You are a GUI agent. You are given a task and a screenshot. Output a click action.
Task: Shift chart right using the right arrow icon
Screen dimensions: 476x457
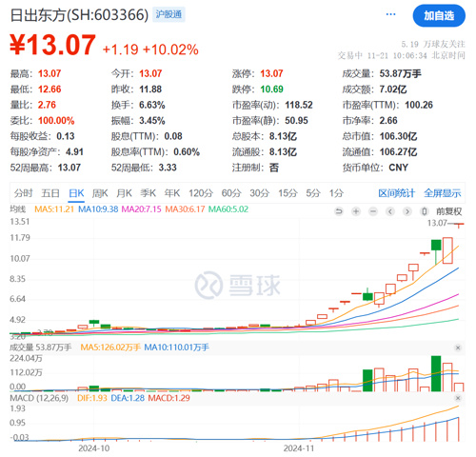coord(407,211)
